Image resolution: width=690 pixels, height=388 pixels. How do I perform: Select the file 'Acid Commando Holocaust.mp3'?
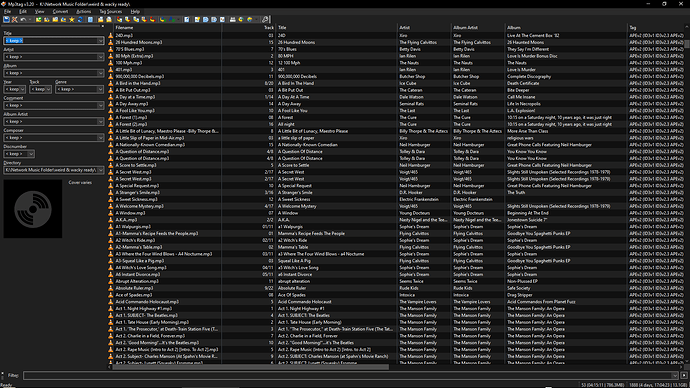tap(147, 302)
